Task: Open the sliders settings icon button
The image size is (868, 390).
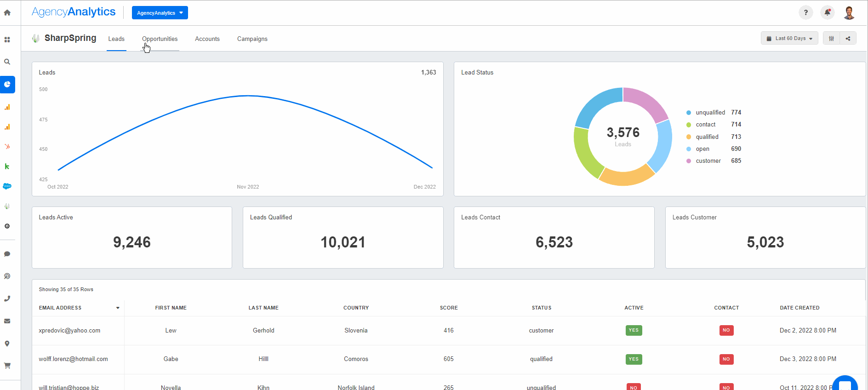Action: click(831, 39)
